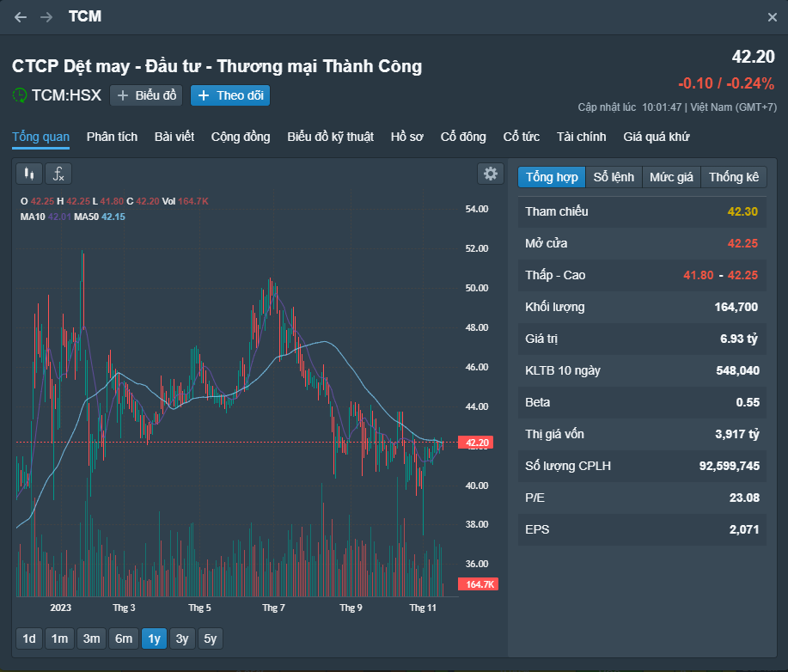Set chart range to 3y
Screen dimensions: 788x672
[x=182, y=638]
